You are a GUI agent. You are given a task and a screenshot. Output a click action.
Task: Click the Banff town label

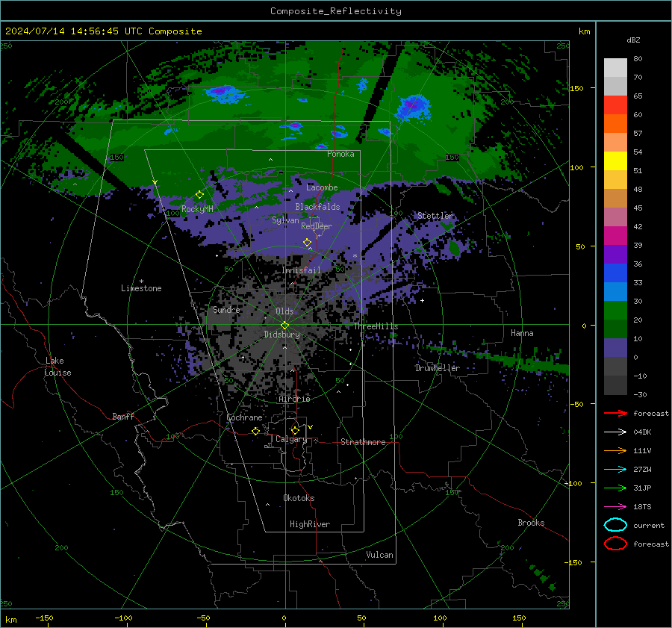(123, 417)
